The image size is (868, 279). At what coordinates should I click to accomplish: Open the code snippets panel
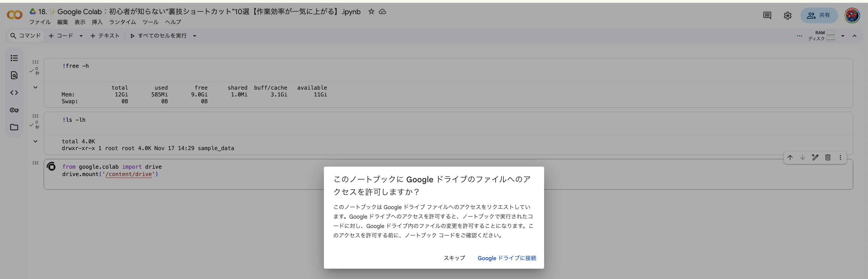click(14, 93)
